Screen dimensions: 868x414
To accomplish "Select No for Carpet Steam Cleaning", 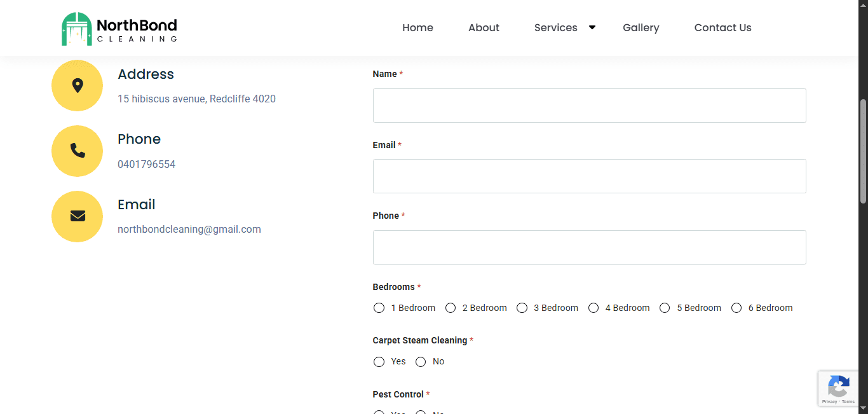I will pyautogui.click(x=421, y=362).
